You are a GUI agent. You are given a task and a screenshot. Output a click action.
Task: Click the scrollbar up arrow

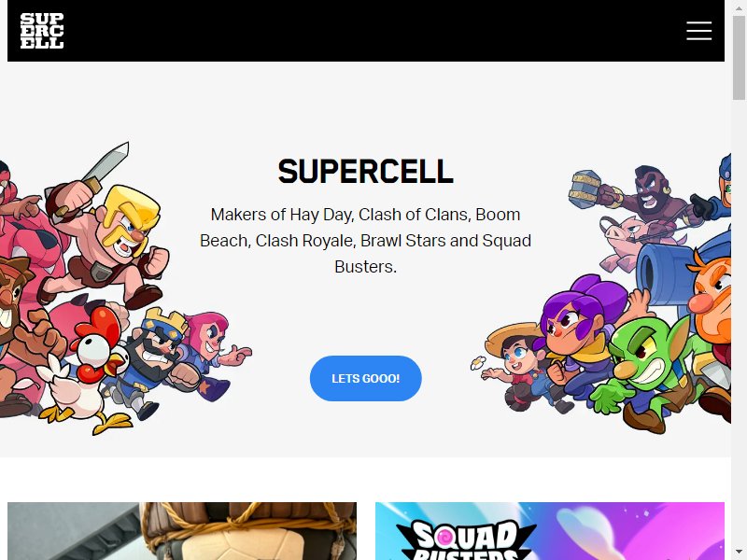[739, 7]
